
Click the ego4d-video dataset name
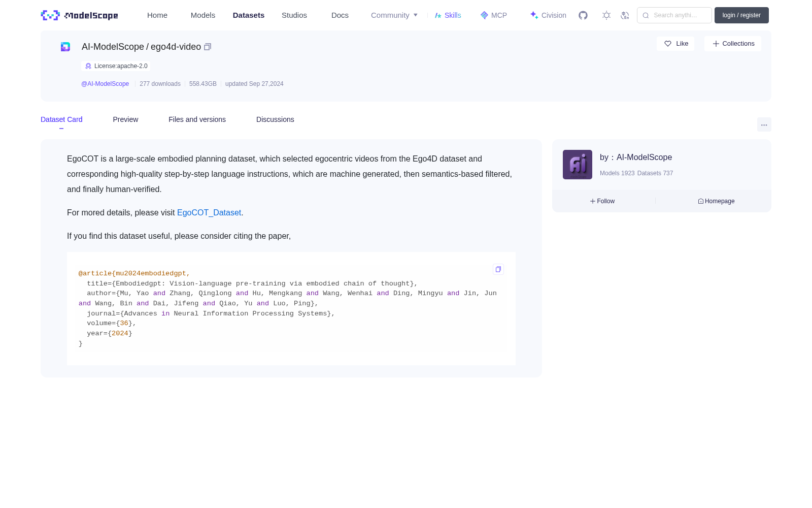point(176,47)
